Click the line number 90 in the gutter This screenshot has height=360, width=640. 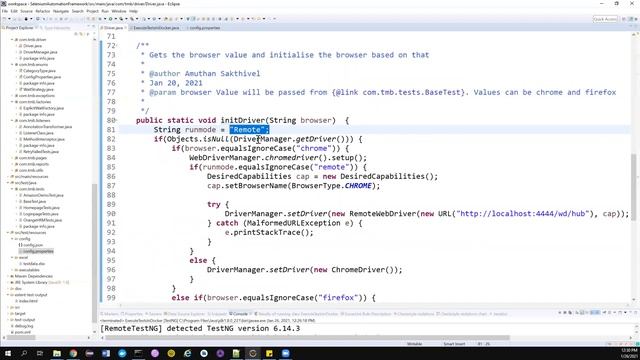111,214
